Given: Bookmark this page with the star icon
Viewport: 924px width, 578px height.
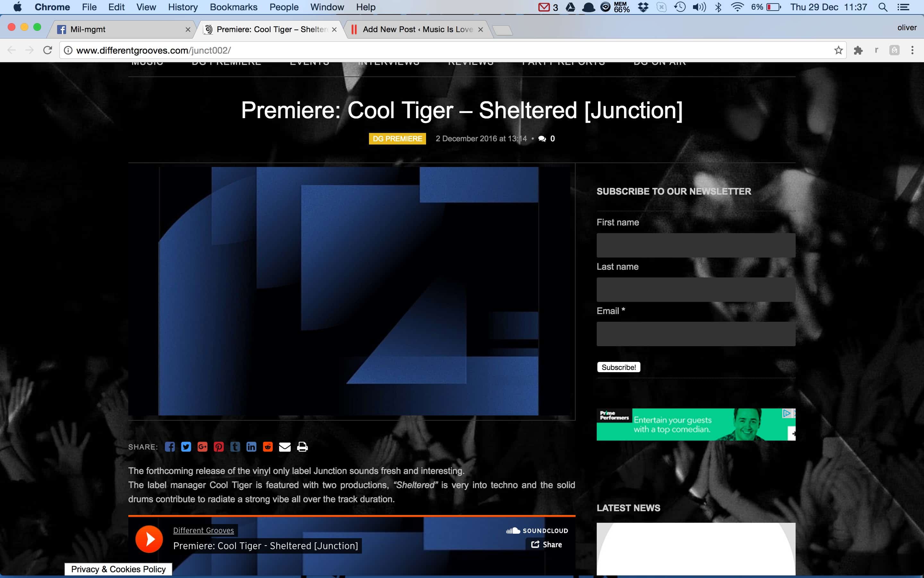Looking at the screenshot, I should [x=838, y=50].
